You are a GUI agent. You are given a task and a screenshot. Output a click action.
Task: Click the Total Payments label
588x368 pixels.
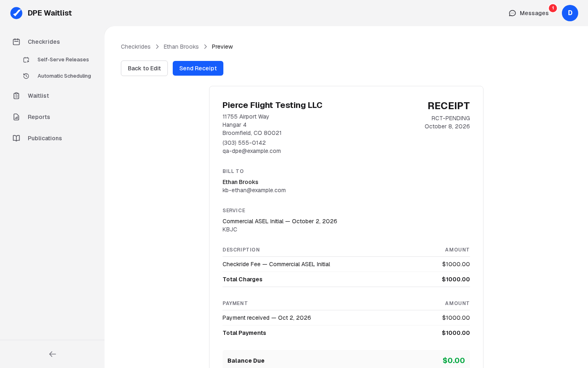tap(244, 333)
